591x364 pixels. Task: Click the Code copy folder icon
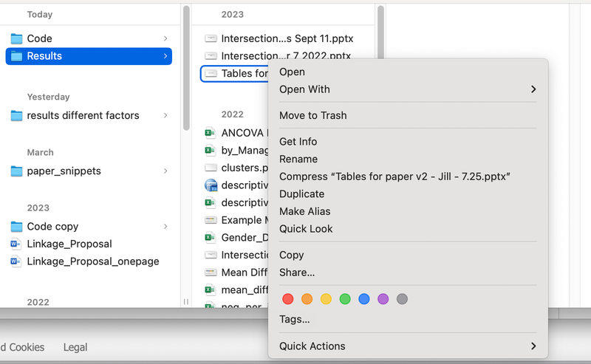[16, 227]
